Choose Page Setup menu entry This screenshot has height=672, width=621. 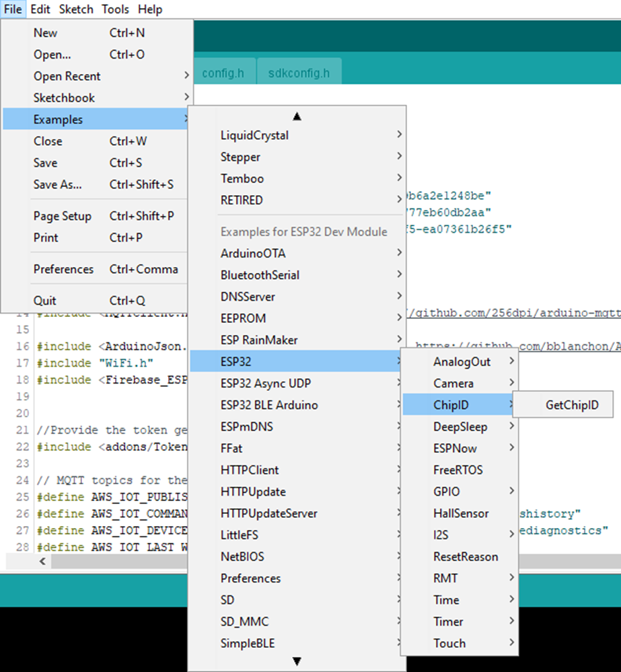(96, 216)
